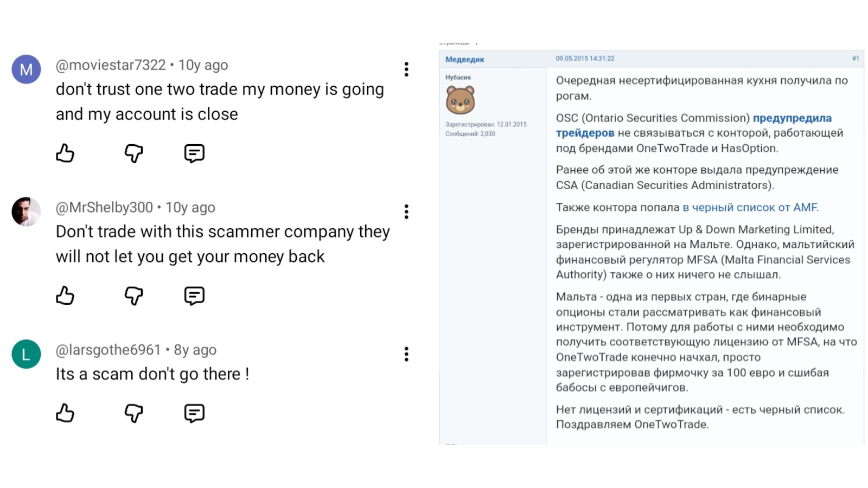Toggle the dislike on @moviestar7322's comment
This screenshot has width=868, height=488.
[133, 153]
